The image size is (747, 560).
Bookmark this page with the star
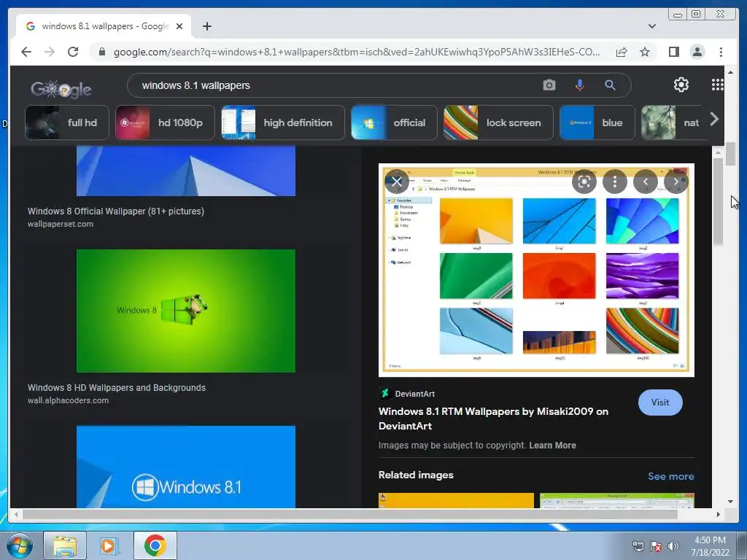[x=645, y=52]
